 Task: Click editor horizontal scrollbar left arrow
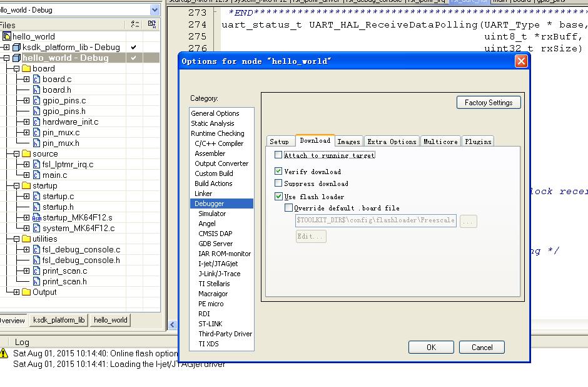pyautogui.click(x=173, y=324)
